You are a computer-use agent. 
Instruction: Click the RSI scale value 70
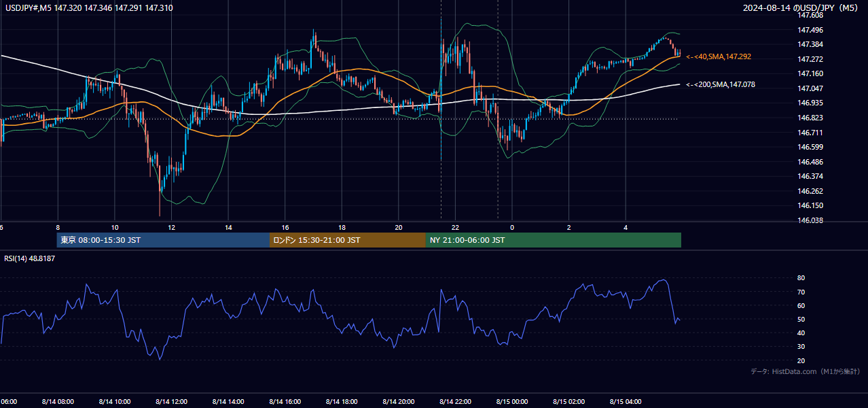801,292
